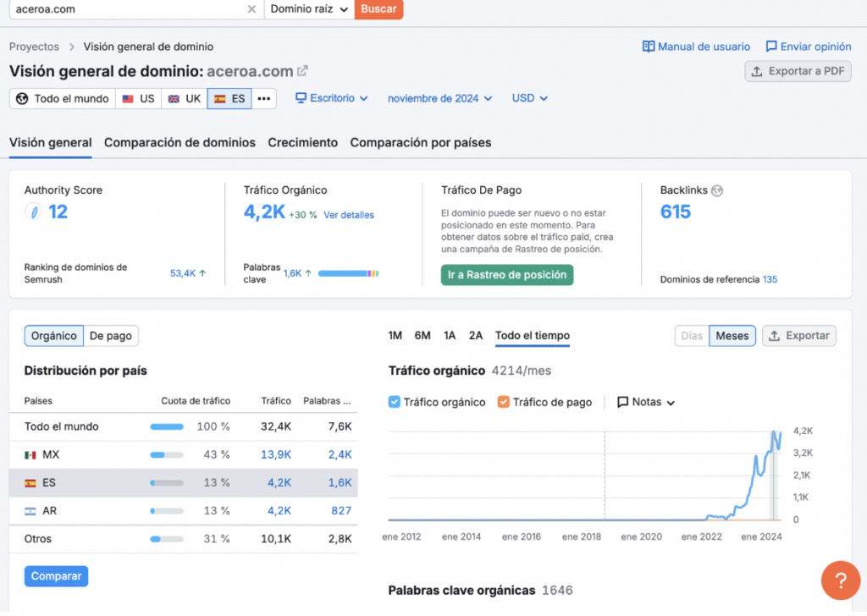The width and height of the screenshot is (867, 616).
Task: Click the aceroa.com domain search input
Action: tap(127, 9)
